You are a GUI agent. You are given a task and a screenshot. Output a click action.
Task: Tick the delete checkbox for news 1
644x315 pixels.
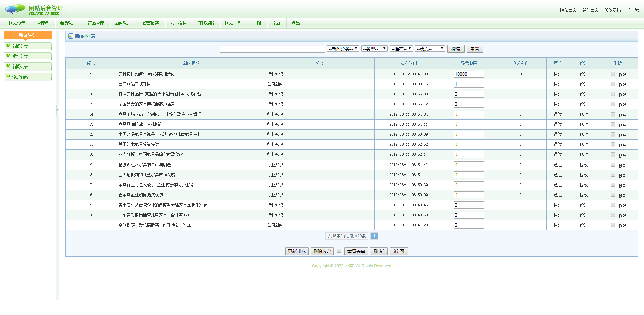[x=613, y=84]
